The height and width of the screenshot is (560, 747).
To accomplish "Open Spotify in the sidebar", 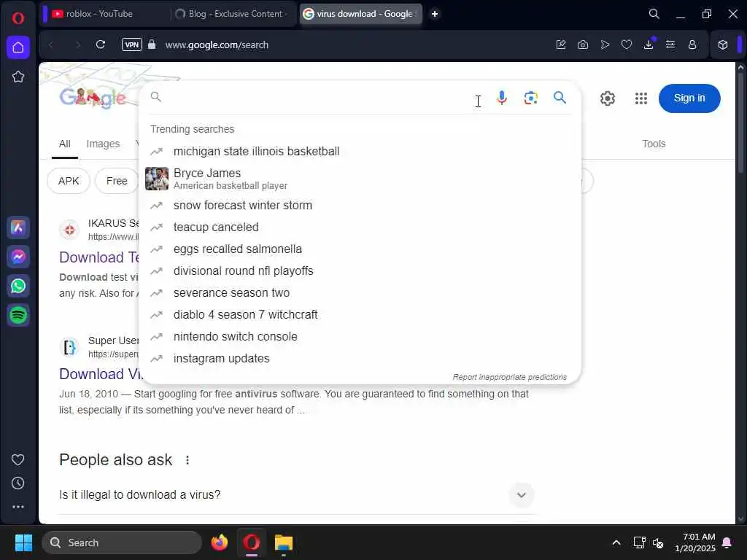I will 18,315.
